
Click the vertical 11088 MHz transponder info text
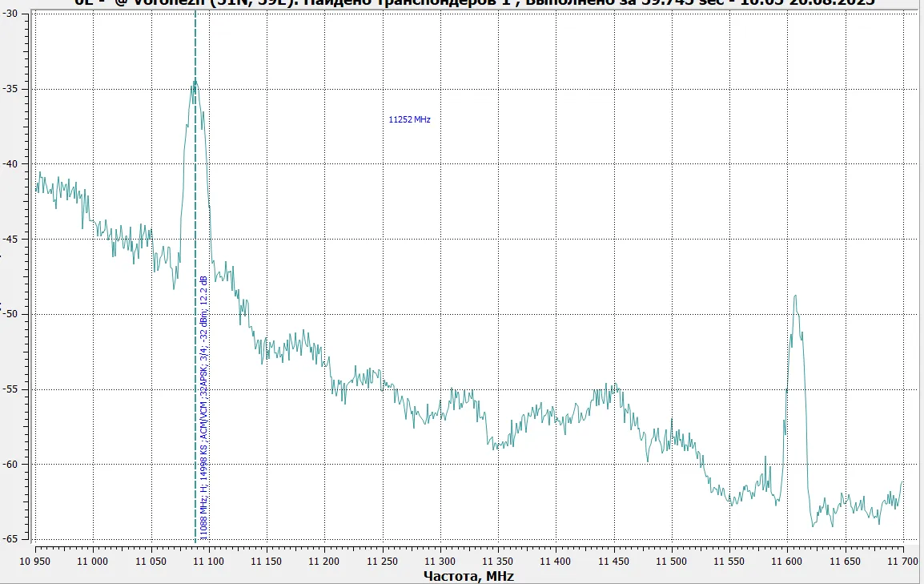[x=203, y=409]
